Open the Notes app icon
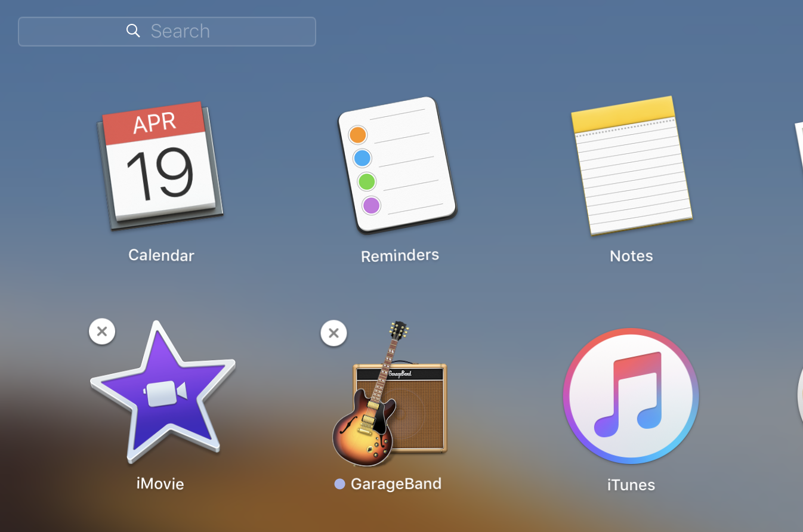This screenshot has width=803, height=532. tap(631, 165)
